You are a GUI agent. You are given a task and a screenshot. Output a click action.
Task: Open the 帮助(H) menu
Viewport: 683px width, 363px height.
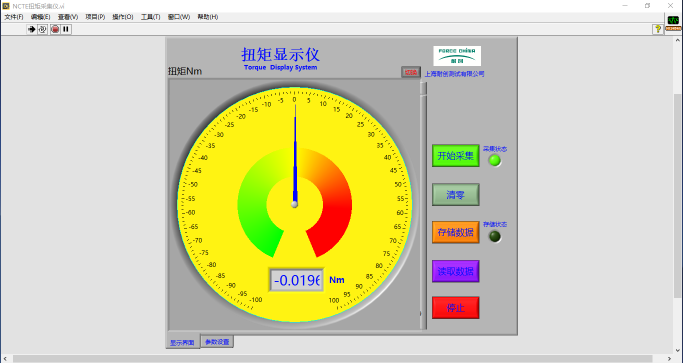point(208,17)
